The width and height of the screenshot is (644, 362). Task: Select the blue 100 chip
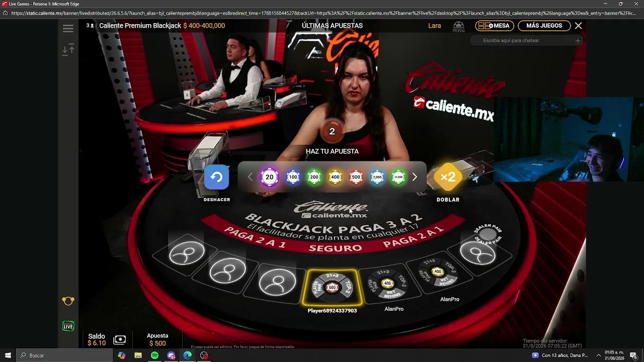[293, 177]
